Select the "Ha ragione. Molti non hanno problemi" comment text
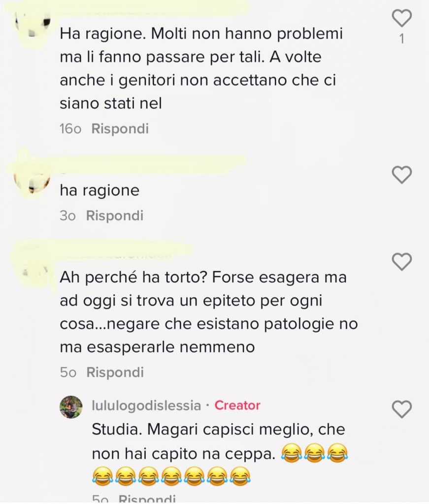The image size is (429, 504). point(201,68)
